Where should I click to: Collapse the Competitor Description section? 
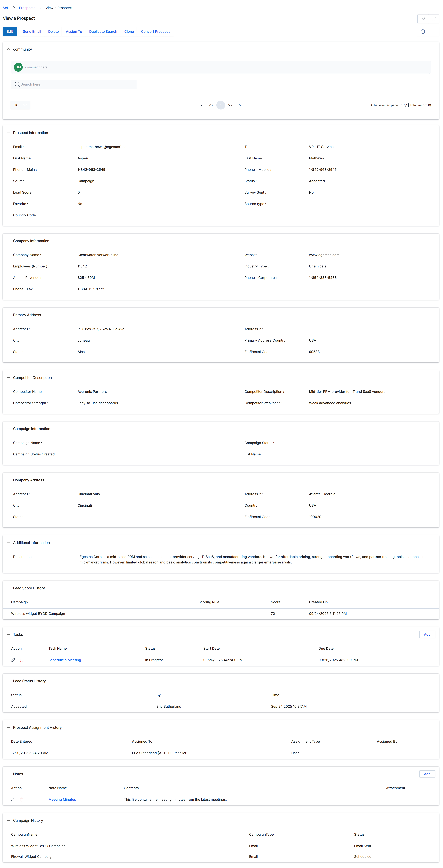tap(8, 378)
